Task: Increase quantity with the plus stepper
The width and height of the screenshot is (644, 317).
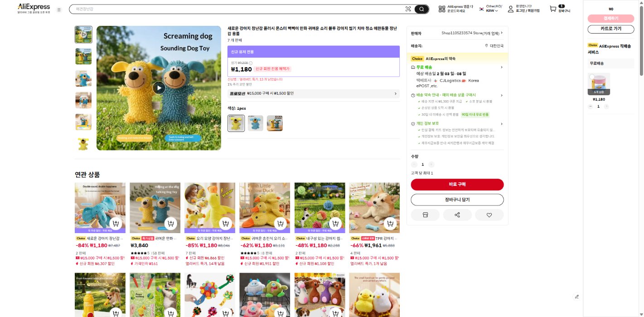Action: [431, 165]
